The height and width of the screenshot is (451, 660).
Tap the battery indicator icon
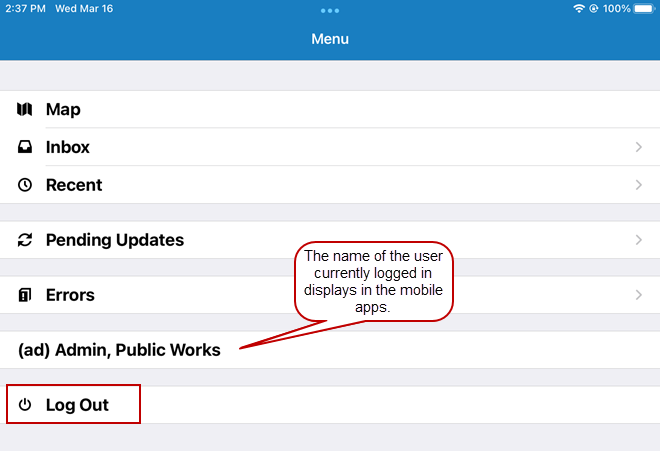click(x=646, y=8)
